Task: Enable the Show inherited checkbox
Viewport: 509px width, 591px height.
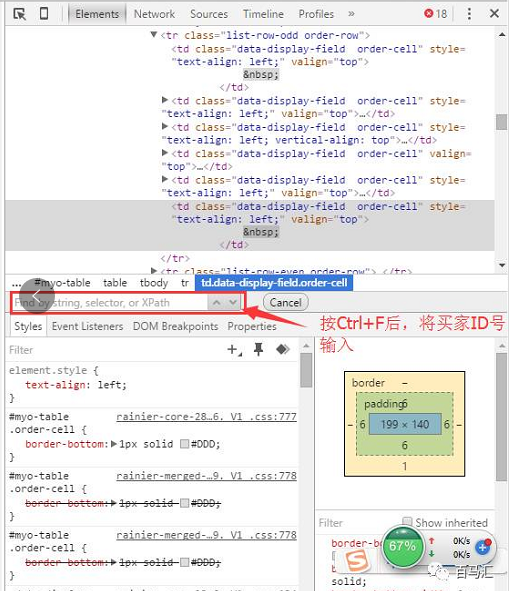Action: [407, 521]
